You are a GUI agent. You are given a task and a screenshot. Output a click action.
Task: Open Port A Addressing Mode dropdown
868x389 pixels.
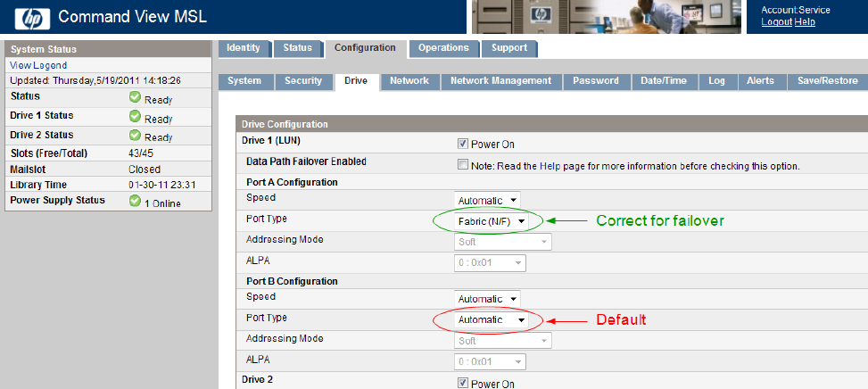(502, 242)
